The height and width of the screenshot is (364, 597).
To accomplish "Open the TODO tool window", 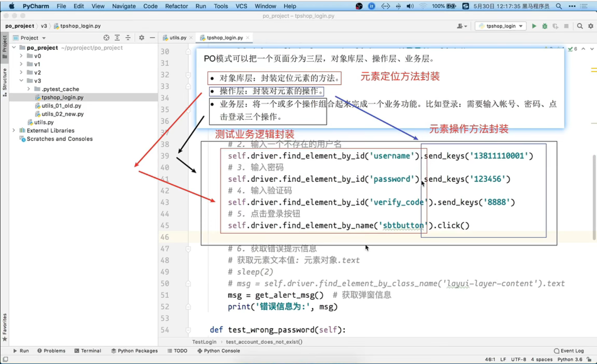I will pos(177,351).
